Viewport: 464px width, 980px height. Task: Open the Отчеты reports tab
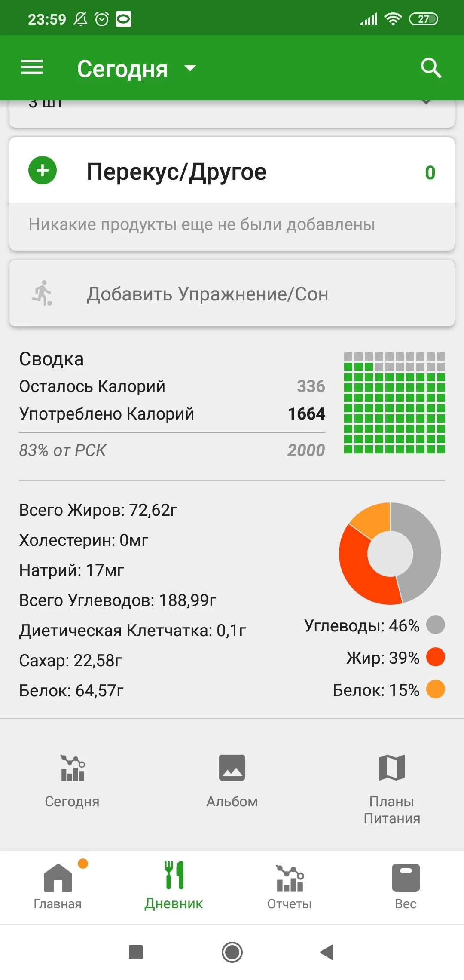click(290, 885)
